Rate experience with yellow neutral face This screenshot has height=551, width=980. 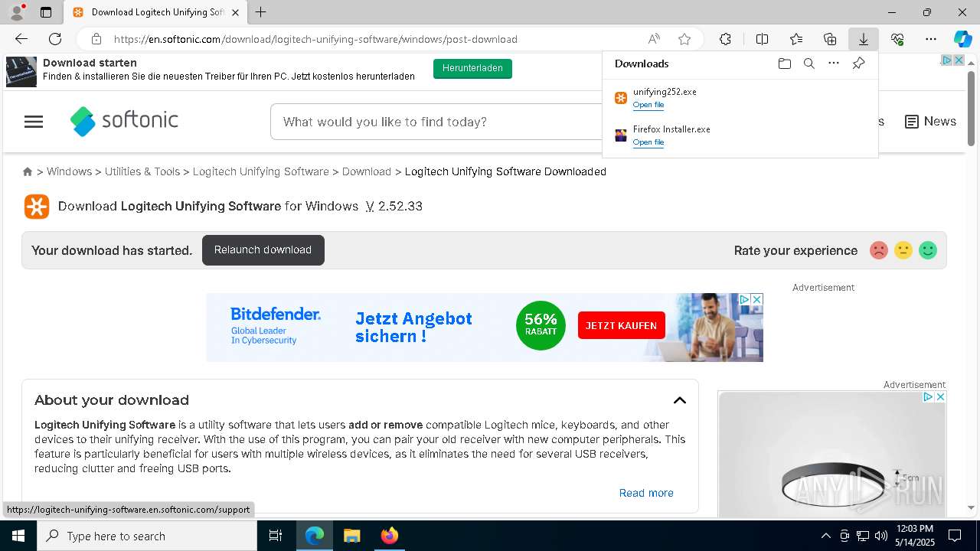[x=903, y=250]
